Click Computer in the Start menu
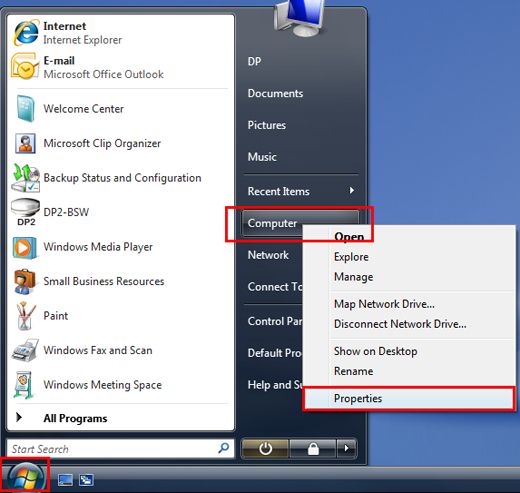Viewport: 520px width, 493px height. click(x=272, y=223)
